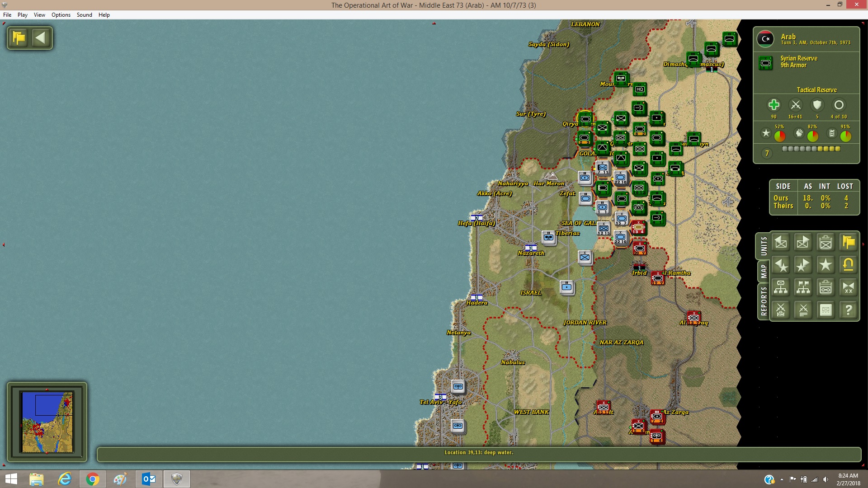868x488 pixels.
Task: Open the unit report clipboard button
Action: [826, 243]
